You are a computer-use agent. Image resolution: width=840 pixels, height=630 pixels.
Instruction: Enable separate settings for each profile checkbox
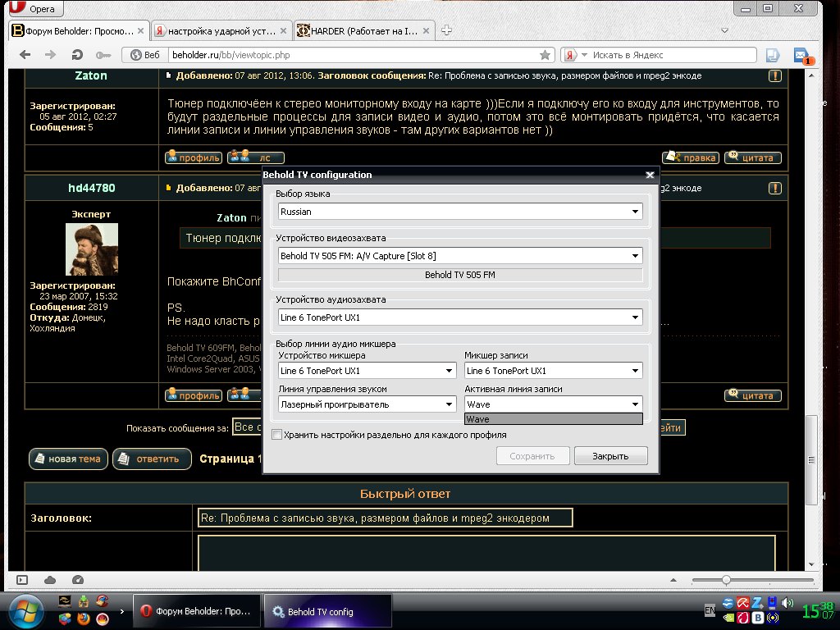pos(277,435)
